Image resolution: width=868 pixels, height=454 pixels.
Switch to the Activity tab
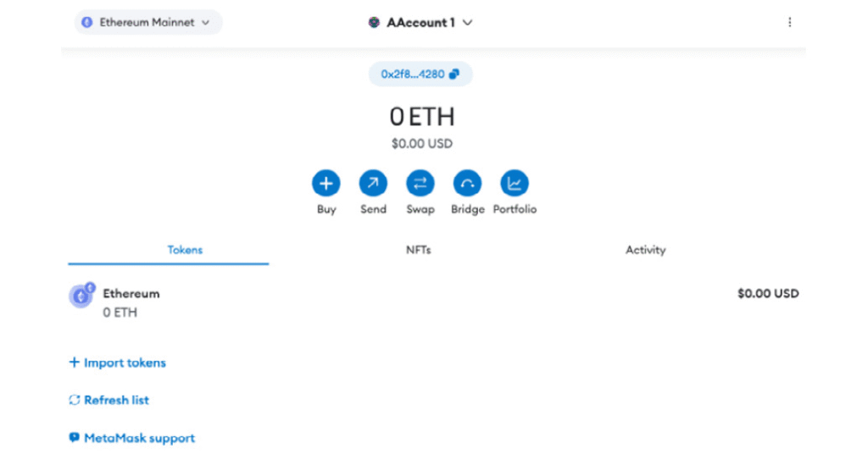point(645,250)
